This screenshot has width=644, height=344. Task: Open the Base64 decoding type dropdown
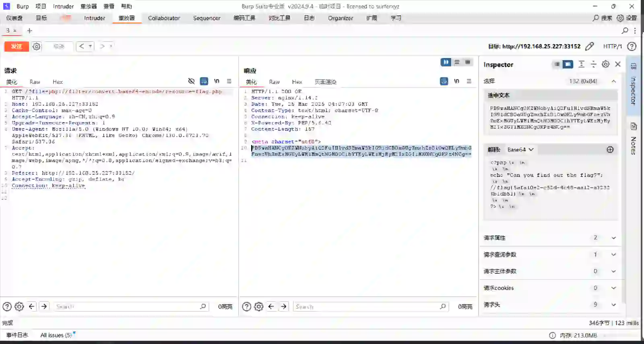coord(520,149)
